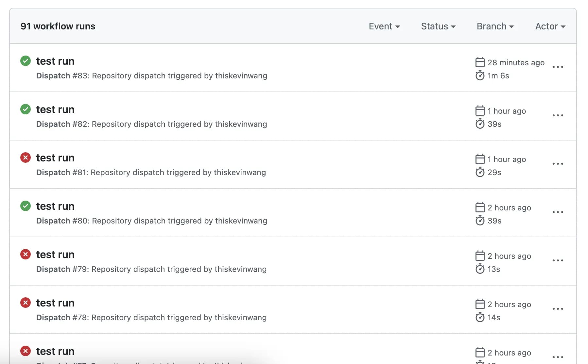
Task: Click the stopwatch icon next to 1m 6s
Action: [x=480, y=75]
